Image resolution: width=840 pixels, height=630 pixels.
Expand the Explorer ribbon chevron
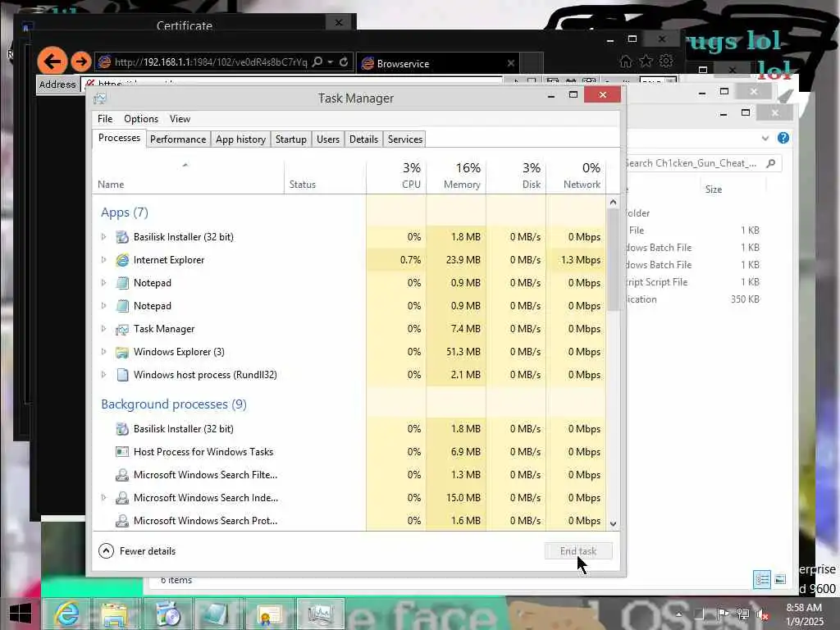765,138
